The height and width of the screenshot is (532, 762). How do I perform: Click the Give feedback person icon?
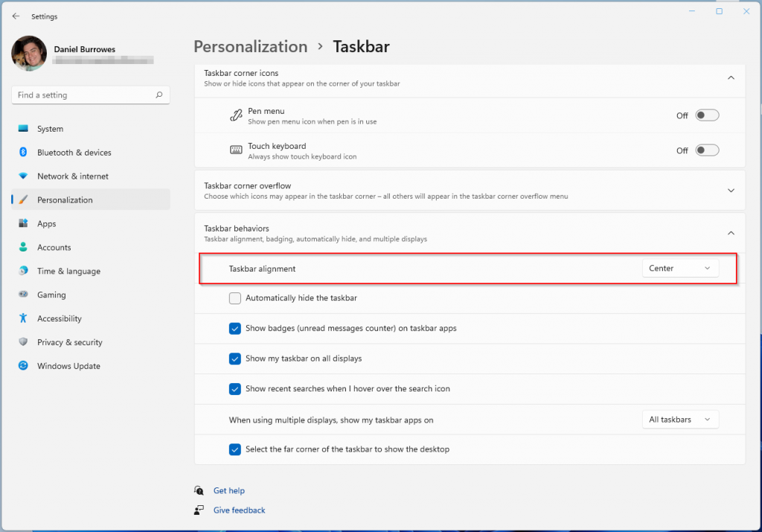(x=199, y=510)
